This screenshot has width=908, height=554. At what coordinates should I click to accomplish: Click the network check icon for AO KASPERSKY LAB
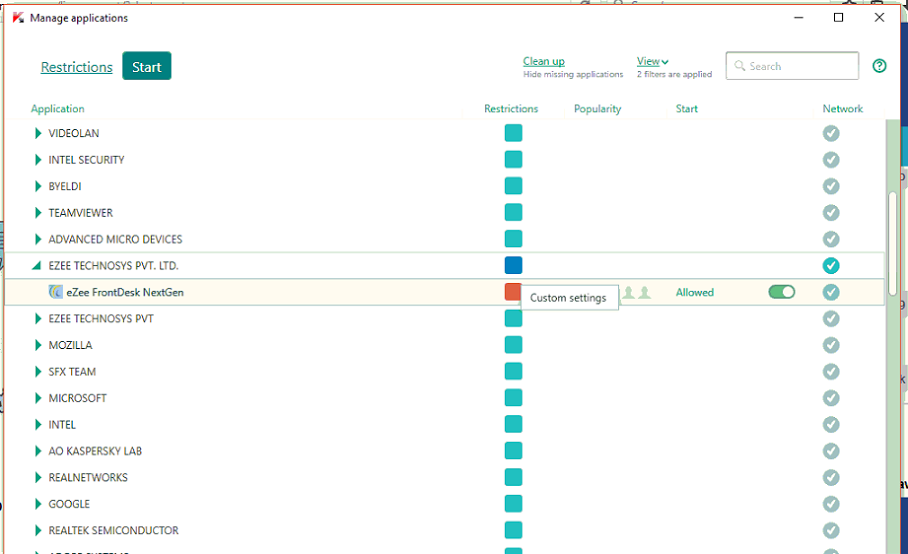click(831, 451)
